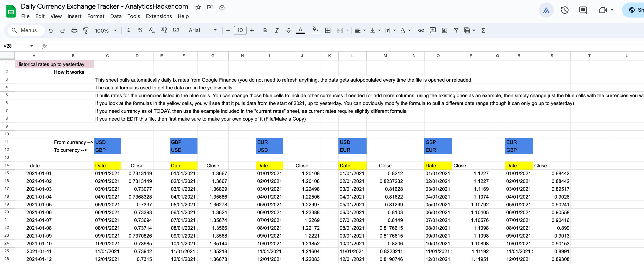Open the Insert chart tool
This screenshot has height=264, width=644.
pyautogui.click(x=444, y=31)
